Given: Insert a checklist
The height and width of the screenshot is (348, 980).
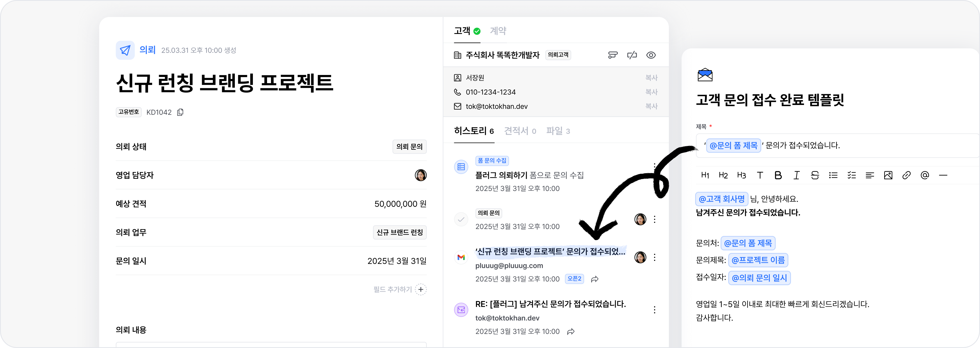Looking at the screenshot, I should 851,175.
